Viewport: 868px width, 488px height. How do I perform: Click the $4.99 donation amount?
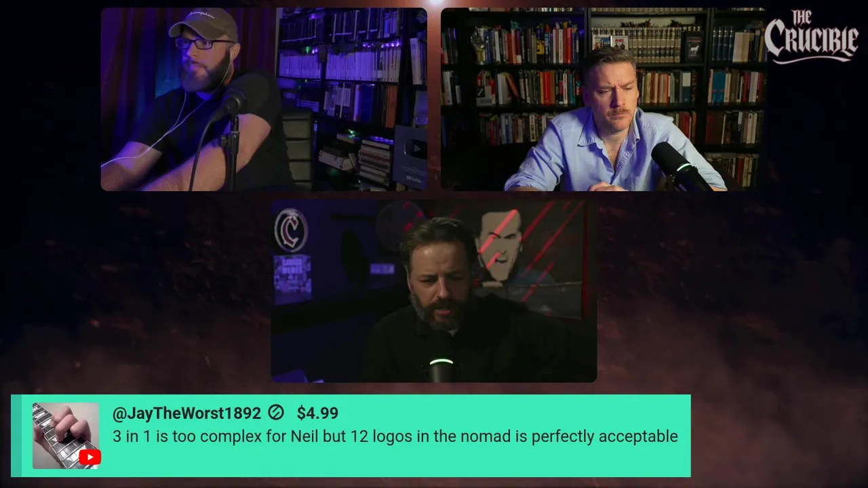(x=317, y=413)
